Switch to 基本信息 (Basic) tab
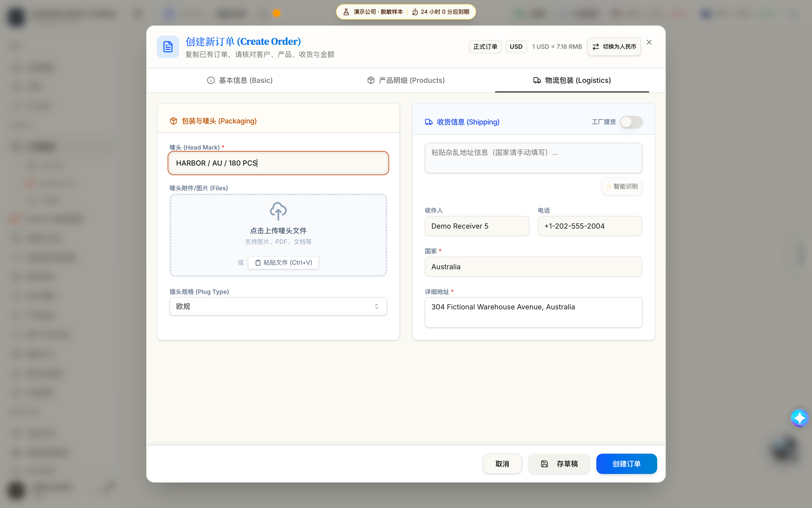Viewport: 812px width, 508px height. coord(240,80)
